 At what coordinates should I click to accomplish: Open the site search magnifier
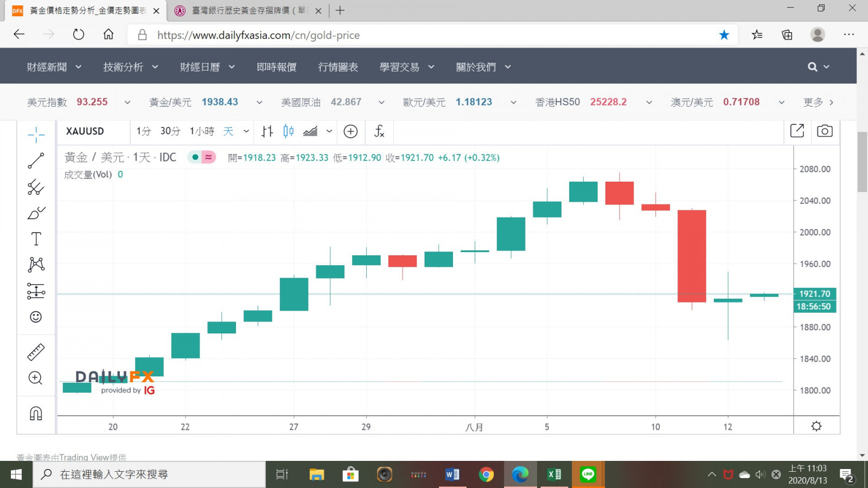click(x=812, y=67)
